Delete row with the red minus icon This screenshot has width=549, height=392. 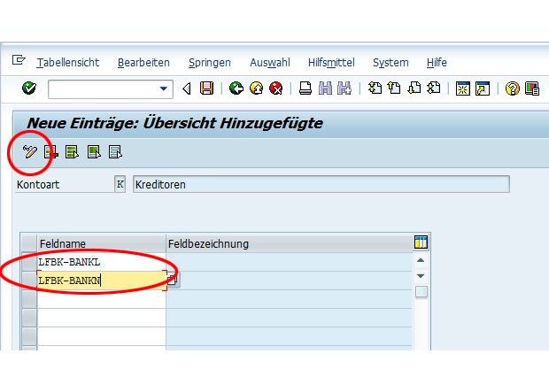point(51,152)
